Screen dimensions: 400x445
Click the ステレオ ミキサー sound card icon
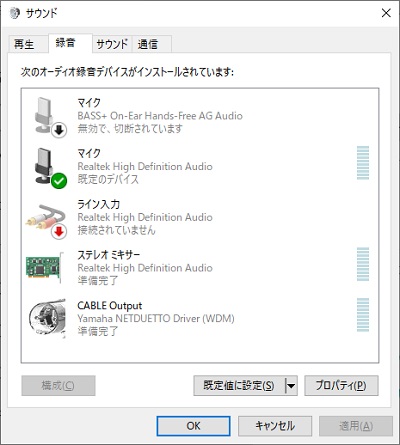[x=45, y=268]
